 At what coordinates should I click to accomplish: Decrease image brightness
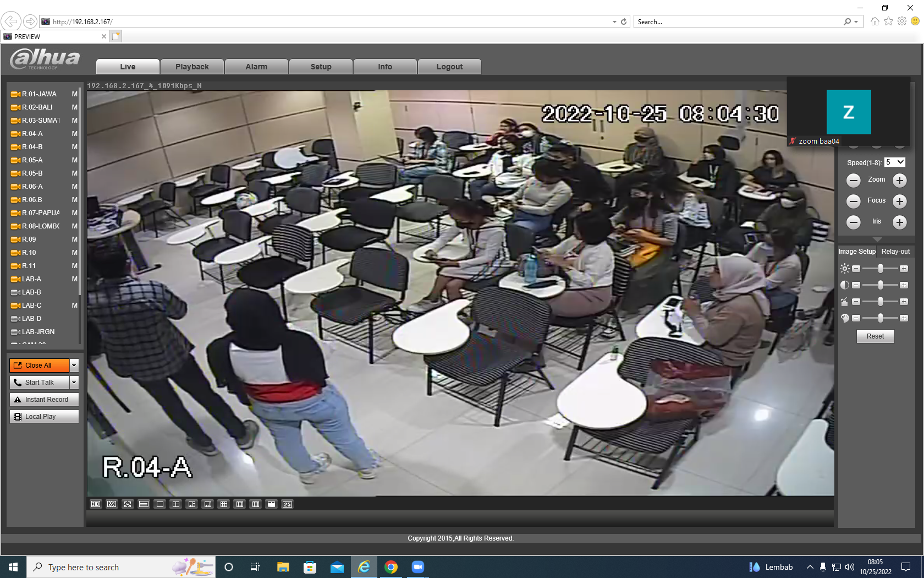(856, 269)
